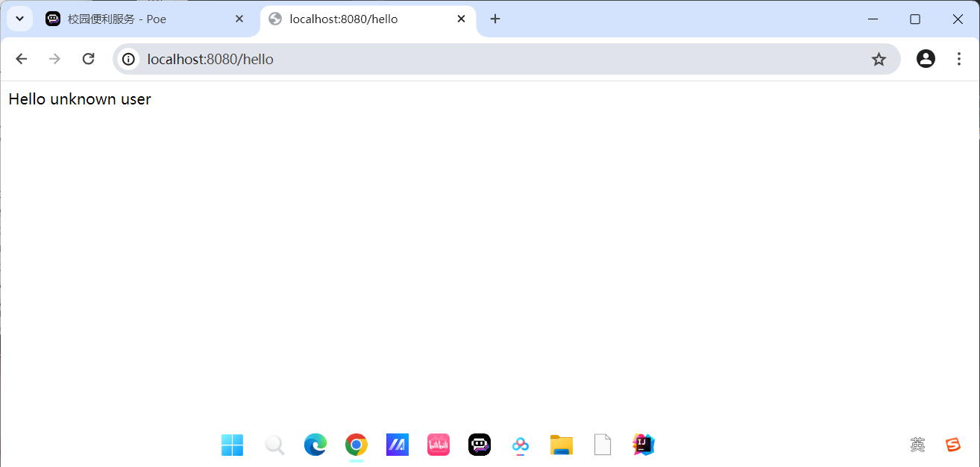Open IntelliJ IDEA from the taskbar
980x467 pixels.
tap(643, 445)
